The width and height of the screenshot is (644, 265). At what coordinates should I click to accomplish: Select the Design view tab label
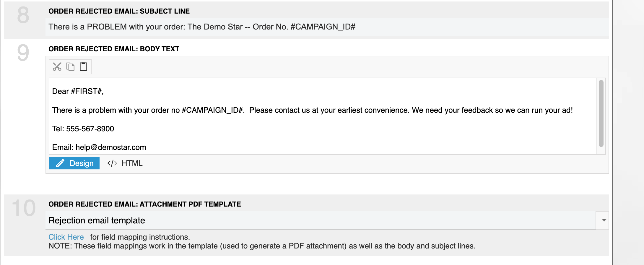pyautogui.click(x=82, y=163)
